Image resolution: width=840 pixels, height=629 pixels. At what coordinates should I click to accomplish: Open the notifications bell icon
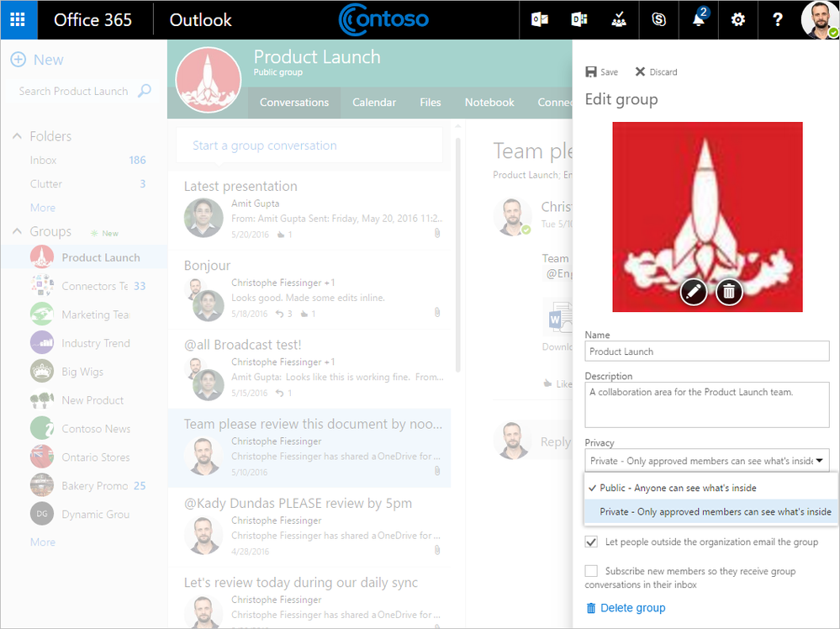699,20
